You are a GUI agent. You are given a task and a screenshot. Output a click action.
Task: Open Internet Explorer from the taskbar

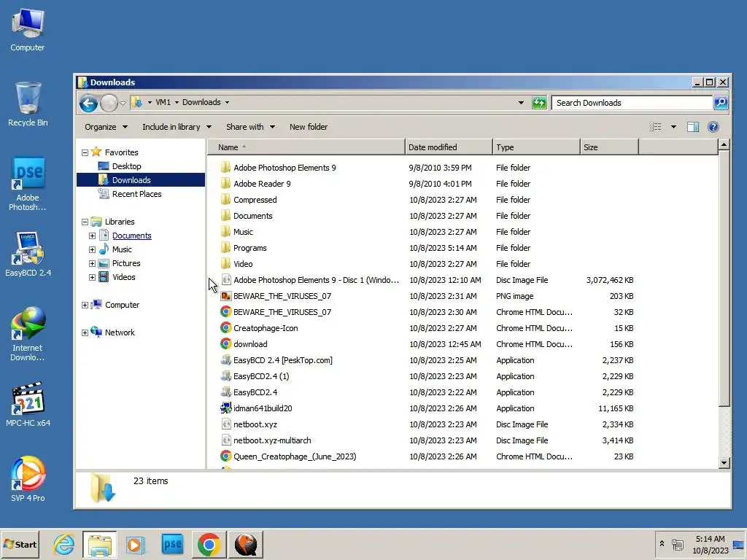point(64,544)
